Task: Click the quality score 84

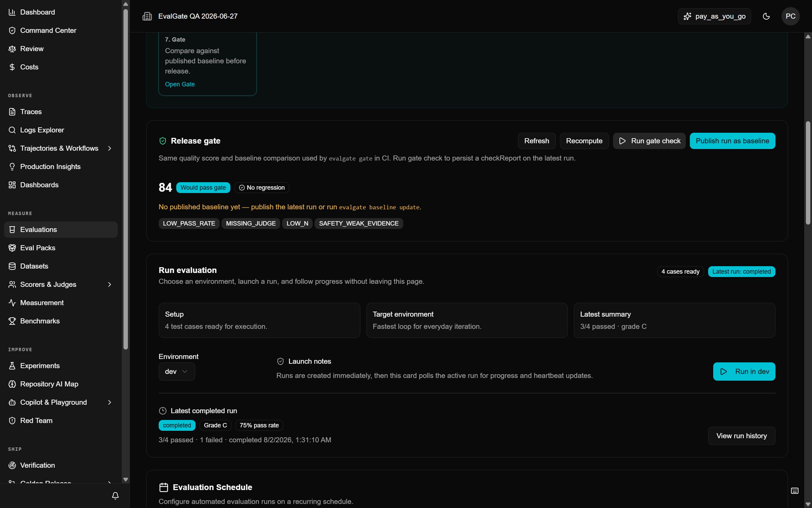Action: (165, 188)
